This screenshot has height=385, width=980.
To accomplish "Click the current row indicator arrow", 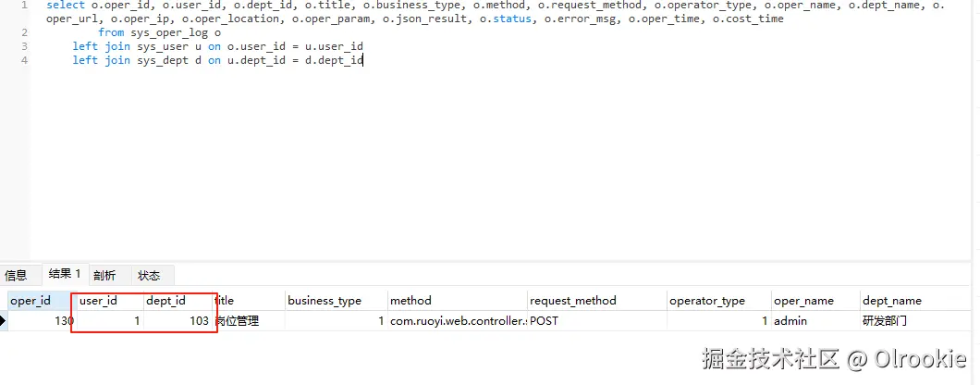I will (4, 321).
